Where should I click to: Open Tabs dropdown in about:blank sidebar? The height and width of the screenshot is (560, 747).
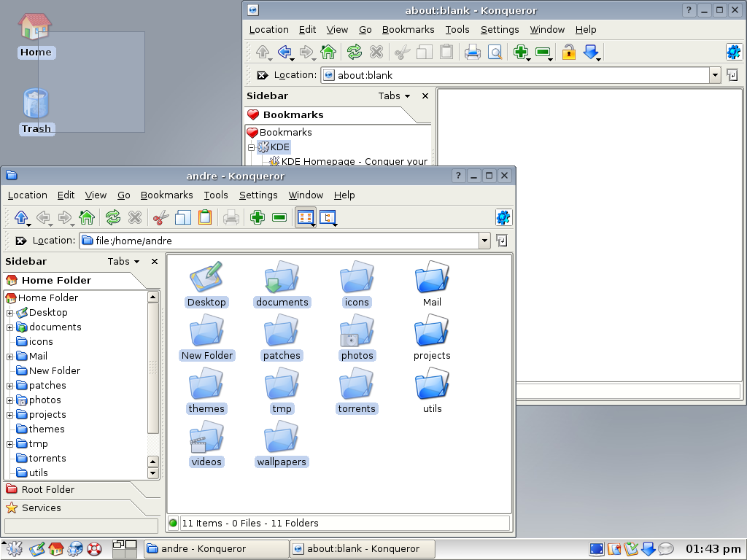tap(394, 96)
